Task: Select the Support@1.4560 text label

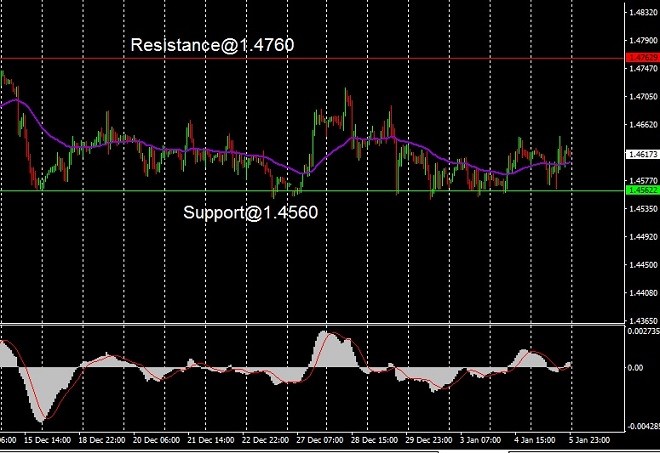Action: pos(250,212)
